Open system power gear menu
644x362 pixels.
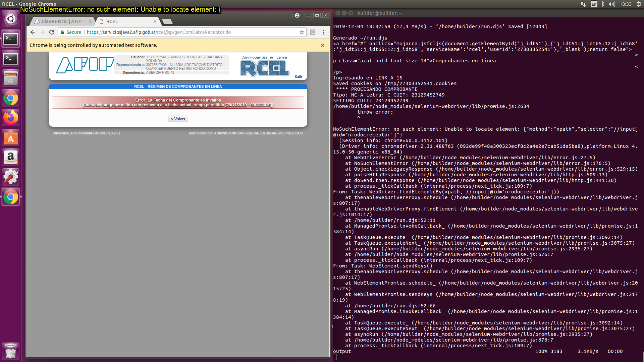tap(639, 4)
